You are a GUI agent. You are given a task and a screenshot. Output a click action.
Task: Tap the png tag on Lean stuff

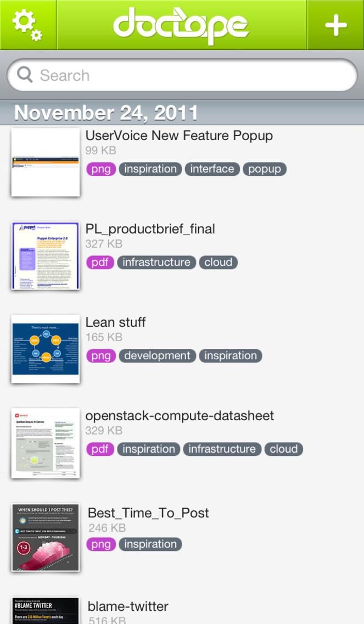pos(100,355)
